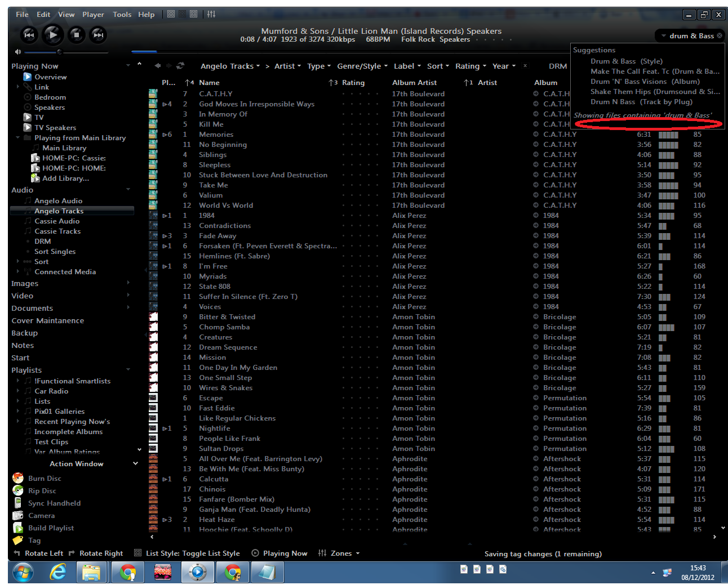728x585 pixels.
Task: Open the Sort dropdown in header bar
Action: 438,66
